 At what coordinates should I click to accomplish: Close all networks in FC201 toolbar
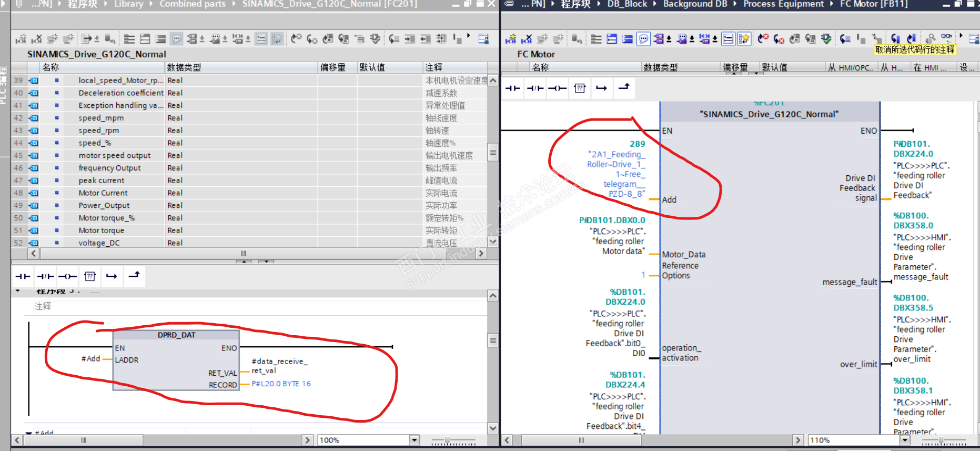161,39
